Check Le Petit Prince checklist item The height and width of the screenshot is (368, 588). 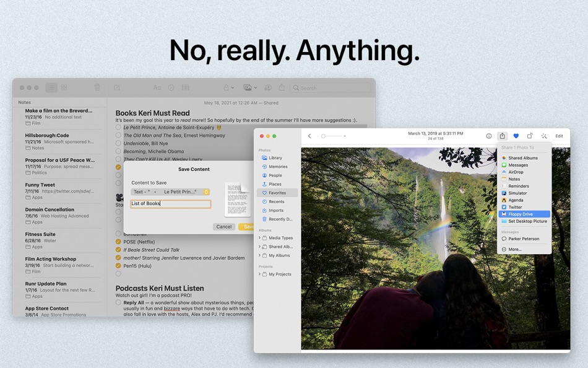point(118,127)
